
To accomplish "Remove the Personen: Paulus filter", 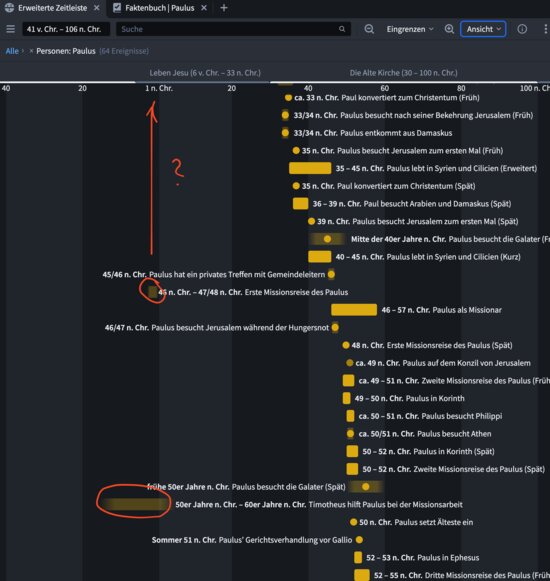I will (31, 51).
